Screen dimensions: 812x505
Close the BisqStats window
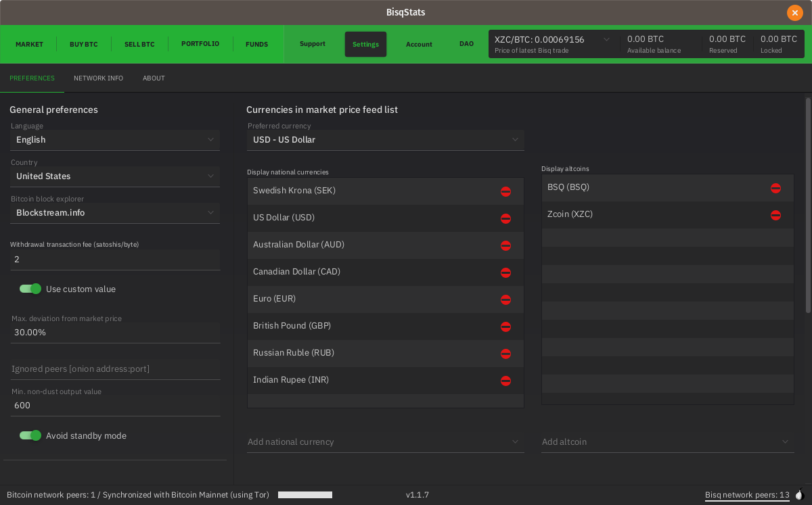pos(795,12)
